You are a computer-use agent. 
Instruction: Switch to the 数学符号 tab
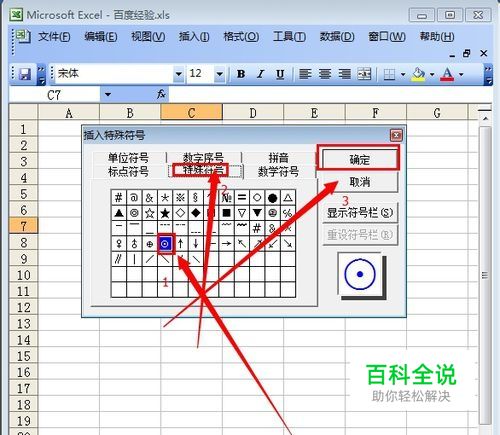(278, 172)
